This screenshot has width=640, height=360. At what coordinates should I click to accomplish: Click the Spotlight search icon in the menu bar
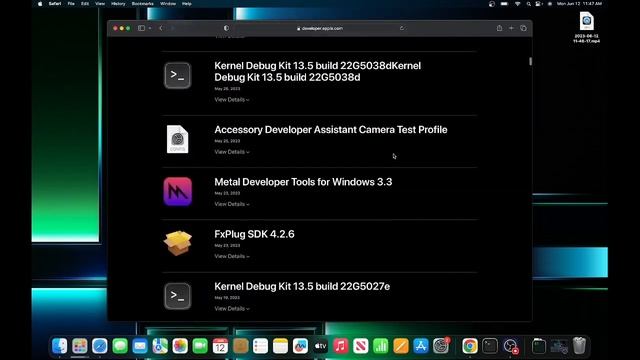point(529,4)
